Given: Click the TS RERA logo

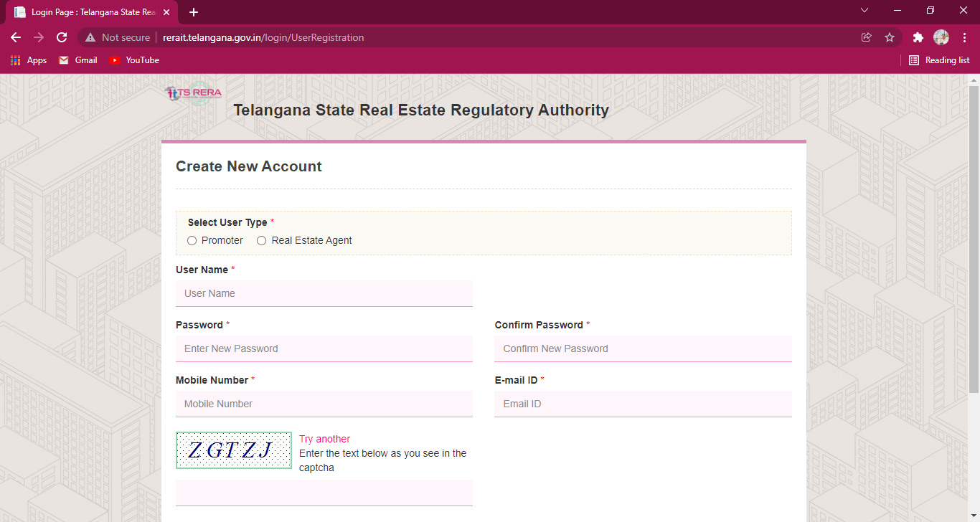Looking at the screenshot, I should coord(193,93).
